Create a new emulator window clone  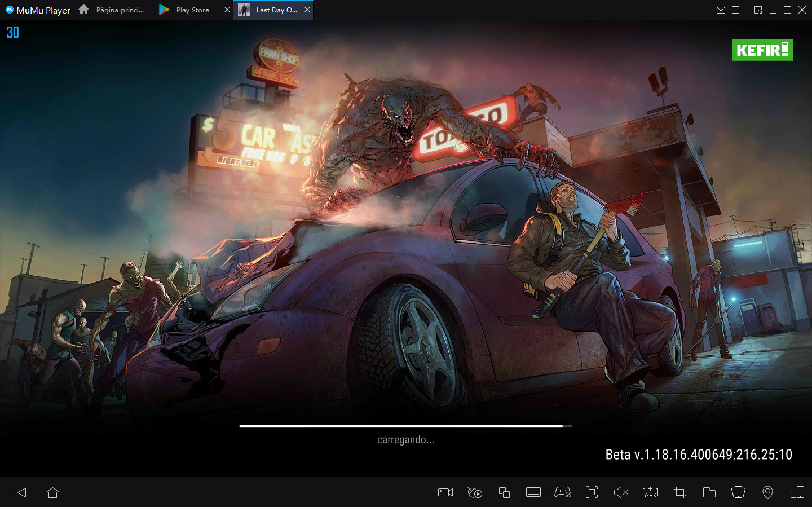coord(504,492)
